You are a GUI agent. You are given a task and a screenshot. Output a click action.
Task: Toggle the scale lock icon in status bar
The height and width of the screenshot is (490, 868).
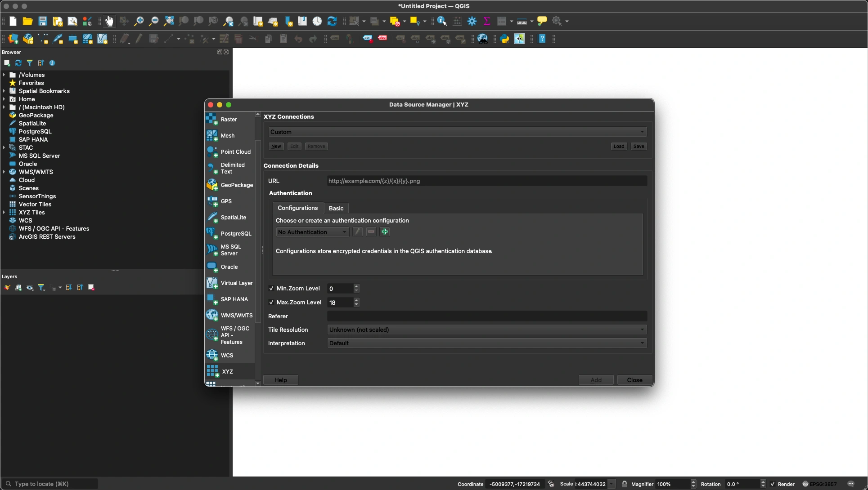(x=625, y=484)
